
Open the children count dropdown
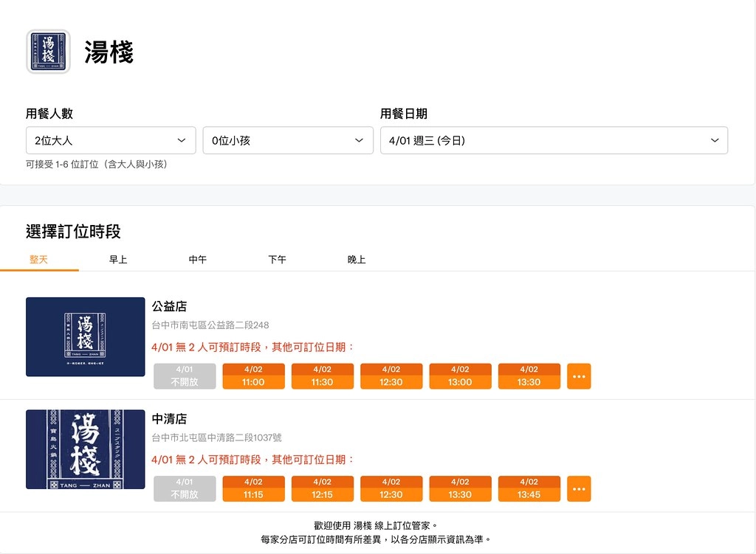(288, 140)
